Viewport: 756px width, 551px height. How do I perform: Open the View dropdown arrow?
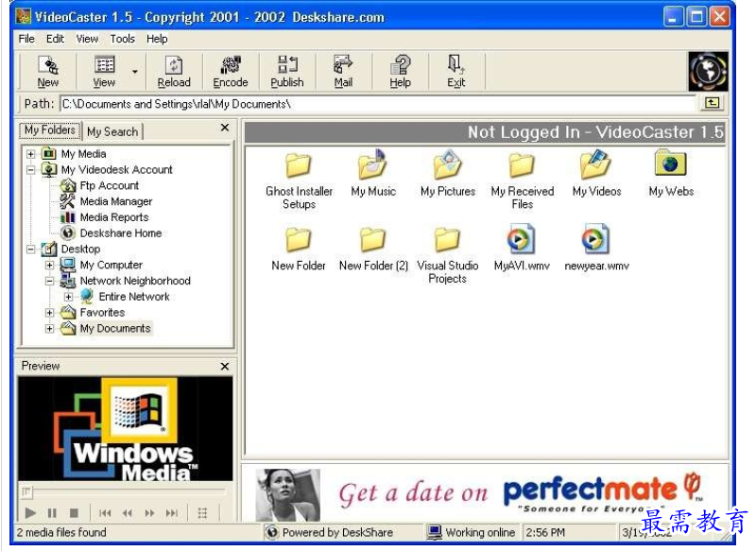coord(135,72)
